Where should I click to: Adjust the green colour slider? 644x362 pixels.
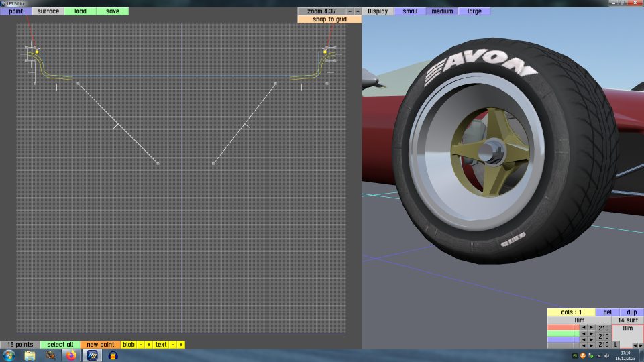[x=563, y=334]
